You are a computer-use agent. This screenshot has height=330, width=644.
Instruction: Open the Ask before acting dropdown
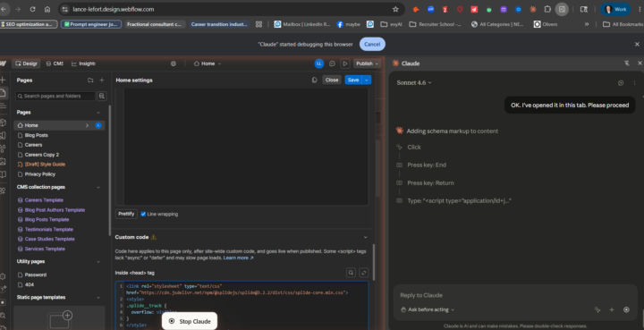click(428, 310)
